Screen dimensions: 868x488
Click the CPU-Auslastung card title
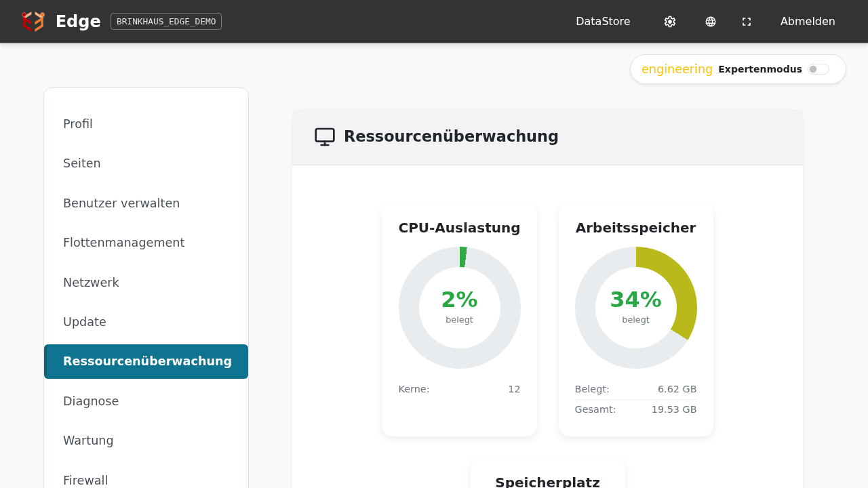click(460, 228)
